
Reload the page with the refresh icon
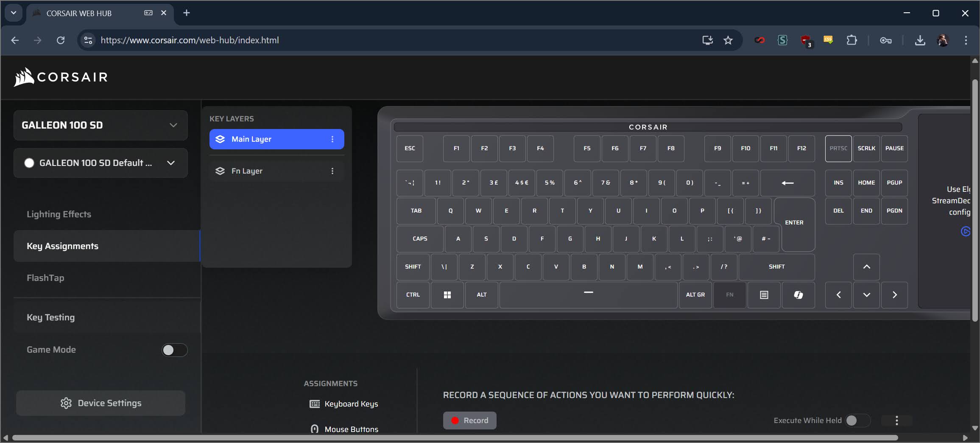click(61, 40)
